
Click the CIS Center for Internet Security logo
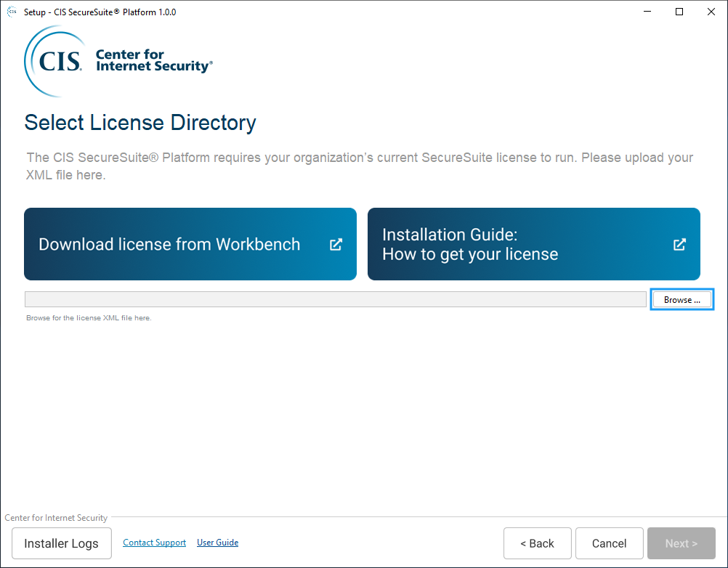[118, 61]
